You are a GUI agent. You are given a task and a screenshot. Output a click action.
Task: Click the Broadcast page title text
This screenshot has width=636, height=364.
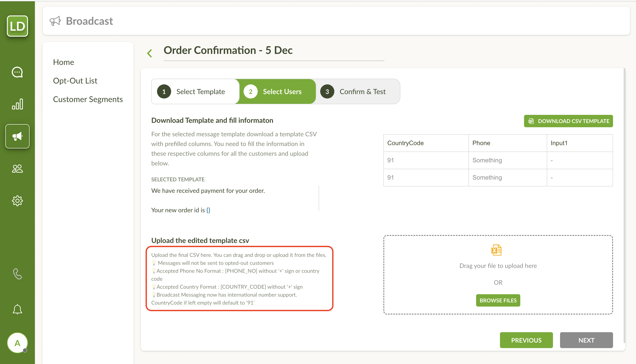pyautogui.click(x=89, y=21)
